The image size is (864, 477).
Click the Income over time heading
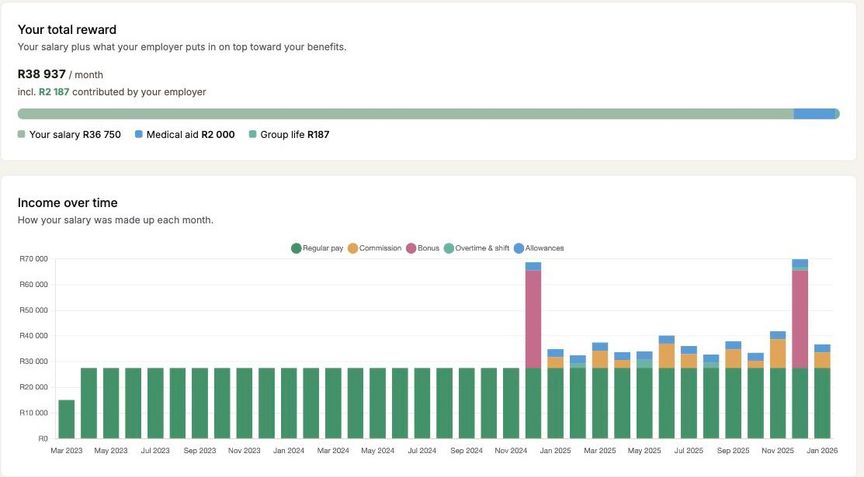point(68,203)
